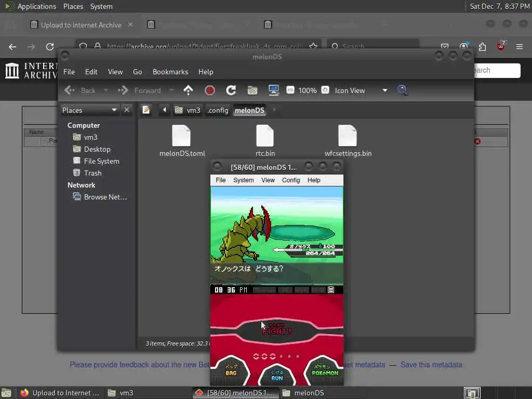Open Bookmarks menu
Viewport: 532px width, 399px height.
point(170,72)
